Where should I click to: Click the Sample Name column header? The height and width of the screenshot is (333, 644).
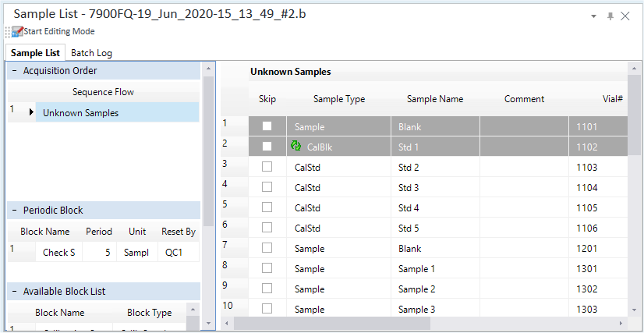click(x=435, y=99)
